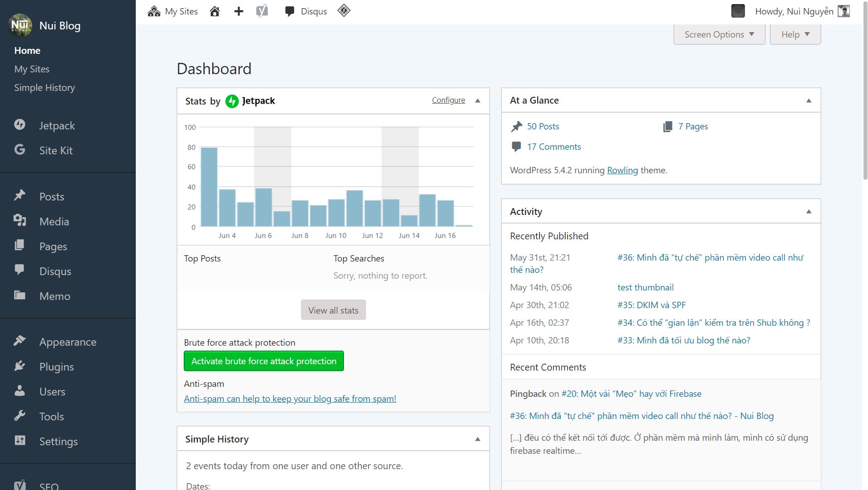Open Simple History in sidebar submenu
868x490 pixels.
(x=44, y=87)
